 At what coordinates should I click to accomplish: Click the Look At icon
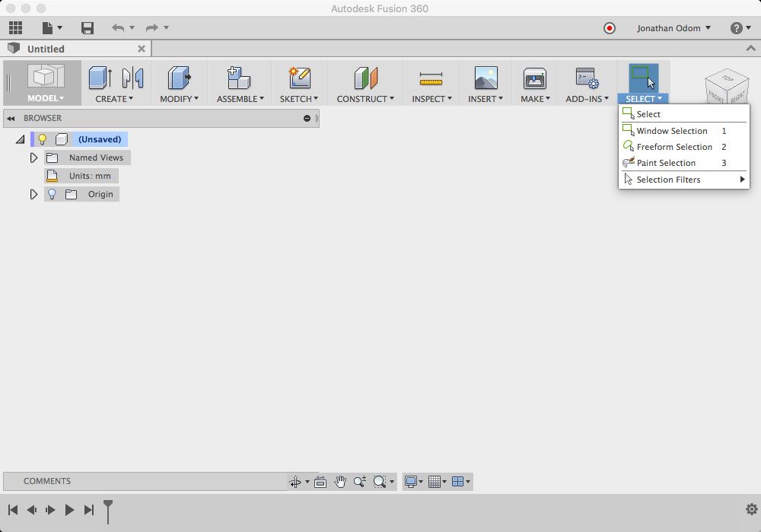tap(320, 482)
